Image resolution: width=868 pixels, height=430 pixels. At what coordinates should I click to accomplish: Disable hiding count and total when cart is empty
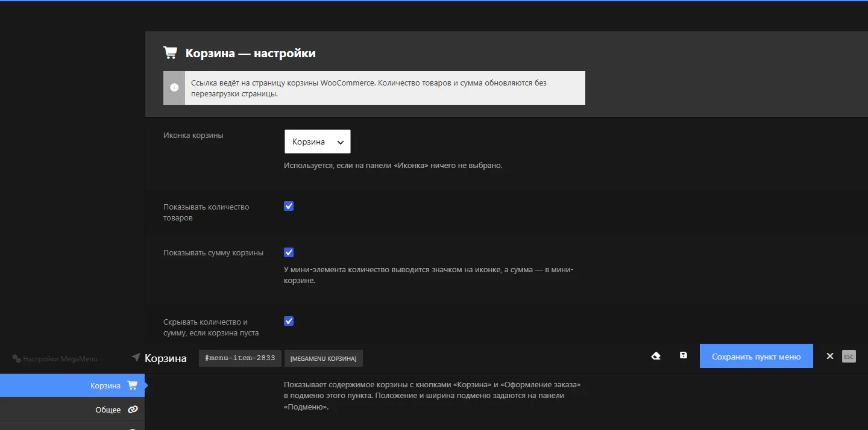coord(289,321)
